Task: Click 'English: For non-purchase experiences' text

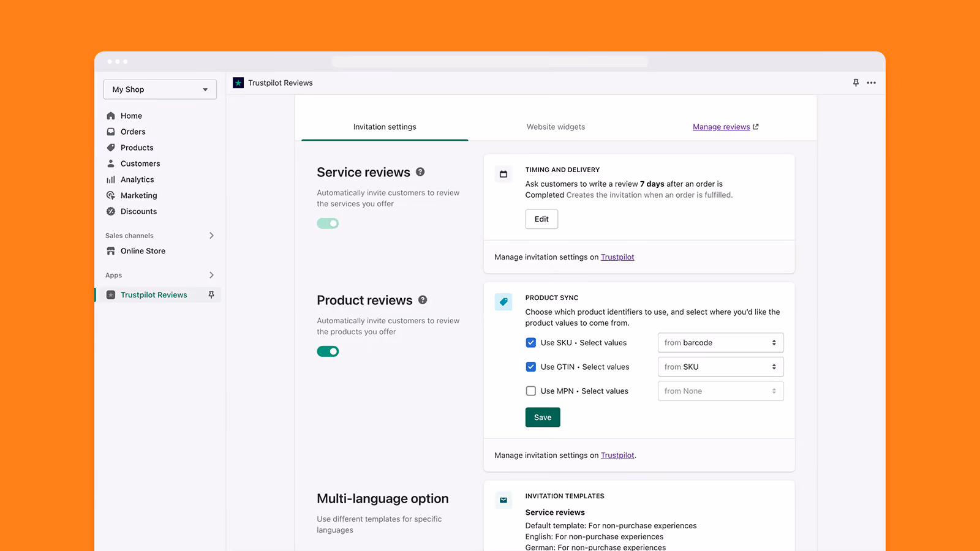Action: (594, 537)
